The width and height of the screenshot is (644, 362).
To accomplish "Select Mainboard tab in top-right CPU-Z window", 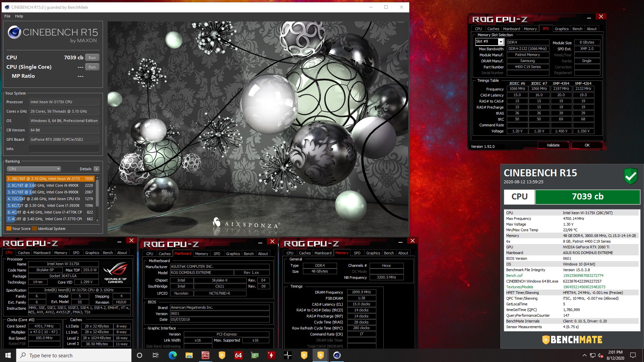I will point(512,29).
